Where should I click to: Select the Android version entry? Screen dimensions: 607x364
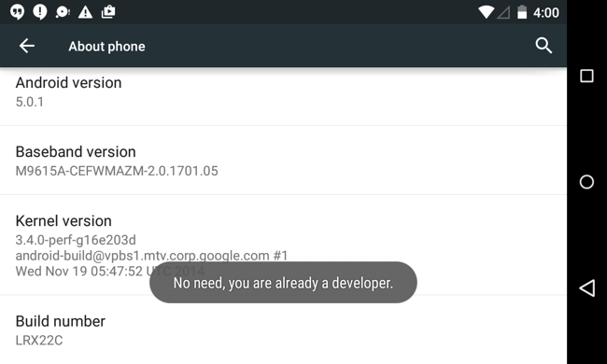click(283, 96)
